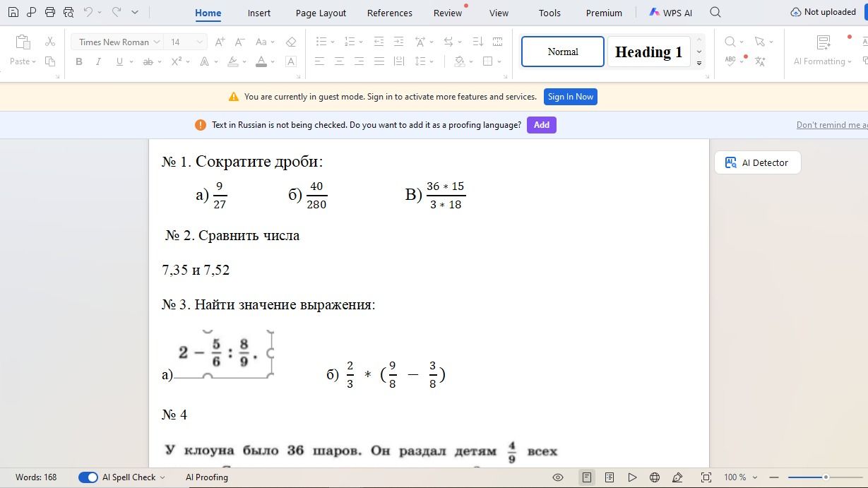Screen dimensions: 868x488
Task: Click the borders icon
Action: click(x=487, y=61)
